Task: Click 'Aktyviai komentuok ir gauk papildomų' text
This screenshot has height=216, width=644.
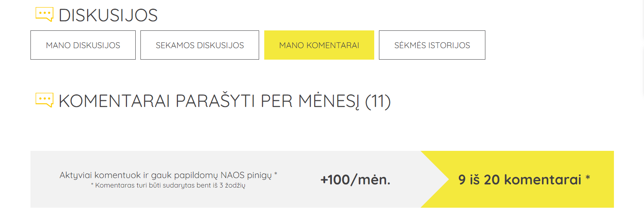Action: click(x=139, y=175)
